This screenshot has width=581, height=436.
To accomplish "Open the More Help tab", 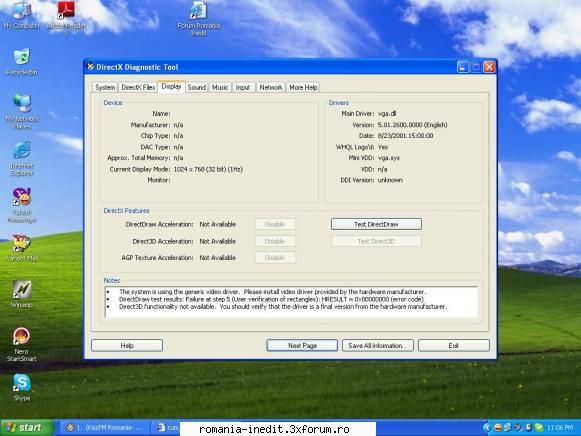I will pyautogui.click(x=303, y=87).
